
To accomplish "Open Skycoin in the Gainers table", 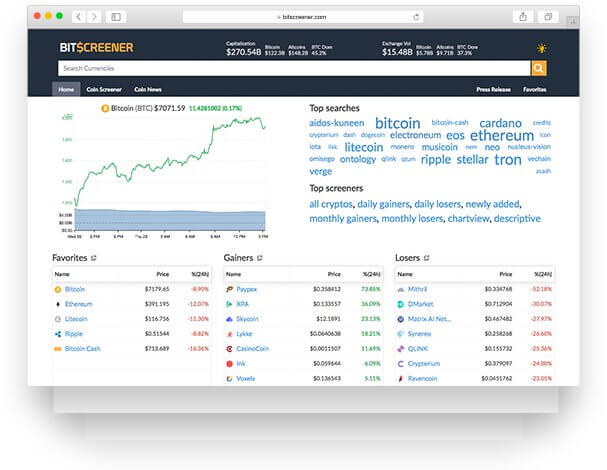I will click(247, 319).
